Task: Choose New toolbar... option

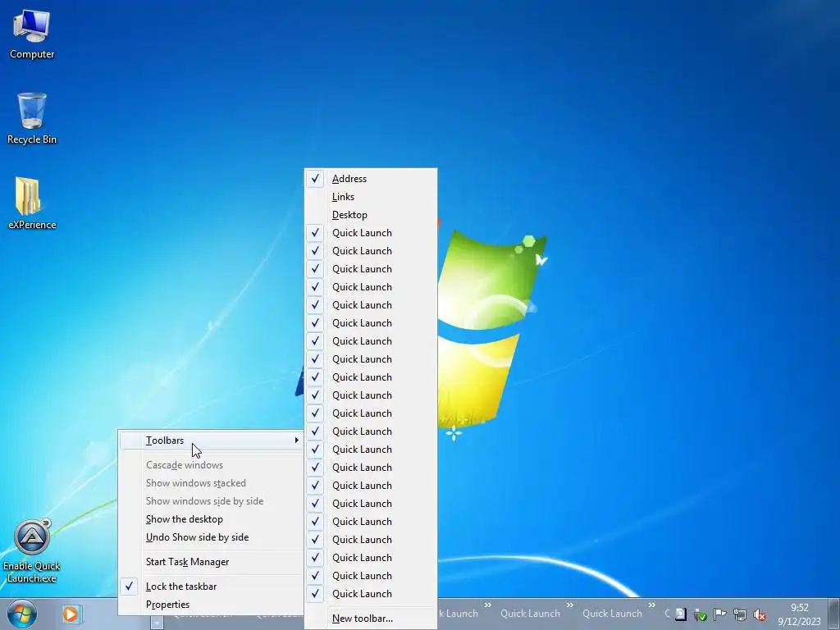Action: click(371, 619)
